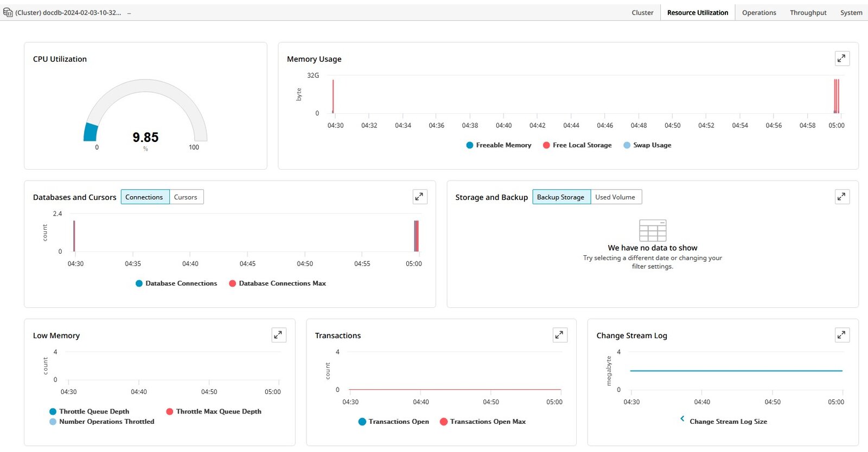Open the Throughput tab

coord(808,12)
